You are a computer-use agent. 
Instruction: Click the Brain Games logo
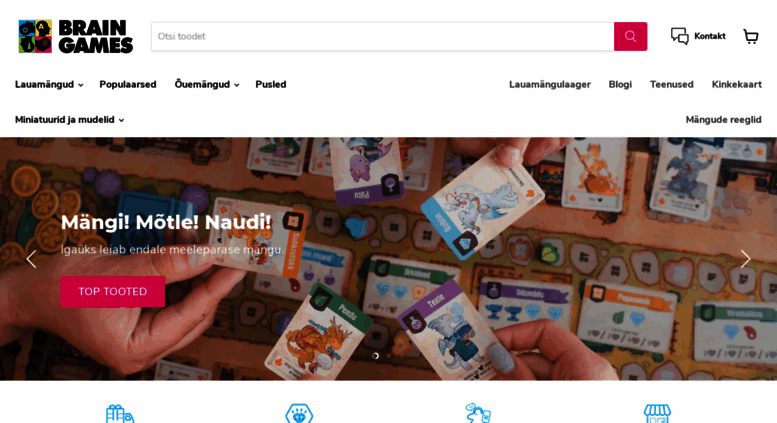point(75,36)
